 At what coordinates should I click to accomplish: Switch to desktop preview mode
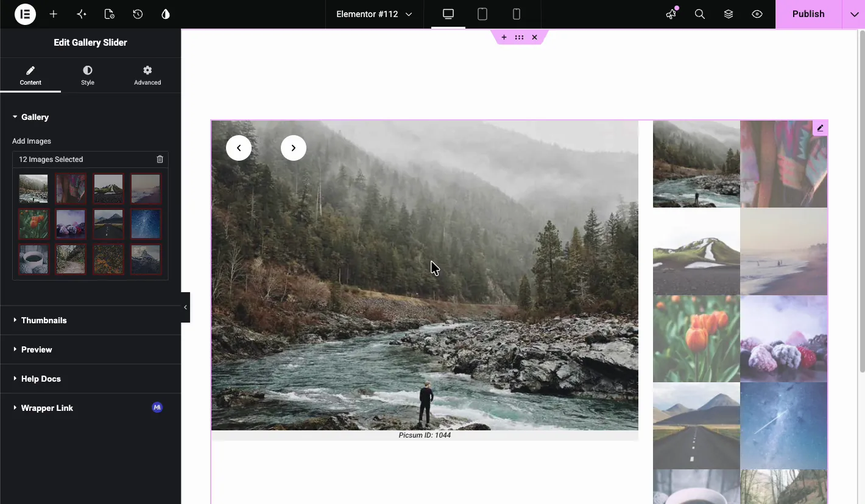point(448,14)
